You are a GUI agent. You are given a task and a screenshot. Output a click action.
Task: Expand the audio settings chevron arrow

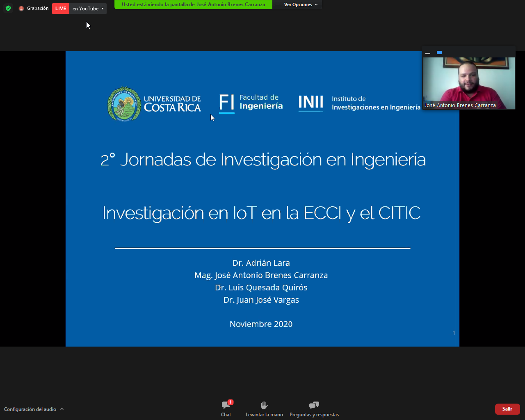point(62,409)
